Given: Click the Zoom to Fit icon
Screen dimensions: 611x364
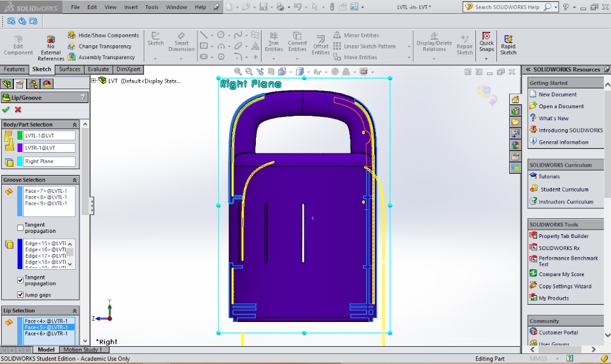Looking at the screenshot, I should click(237, 71).
